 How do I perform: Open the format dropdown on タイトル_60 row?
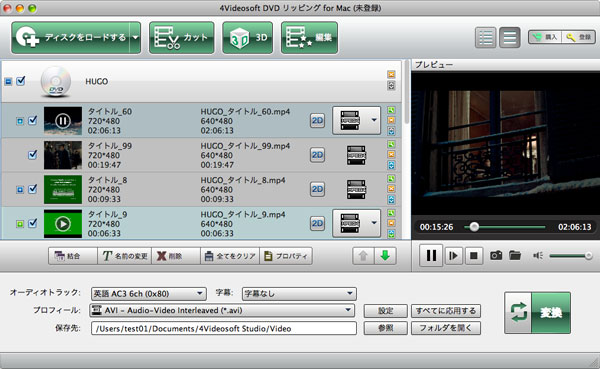coord(374,120)
